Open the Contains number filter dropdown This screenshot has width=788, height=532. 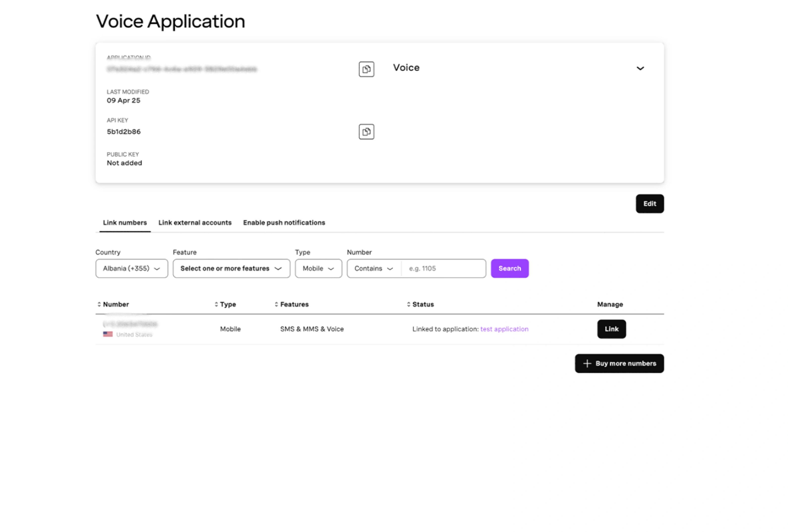[374, 269]
